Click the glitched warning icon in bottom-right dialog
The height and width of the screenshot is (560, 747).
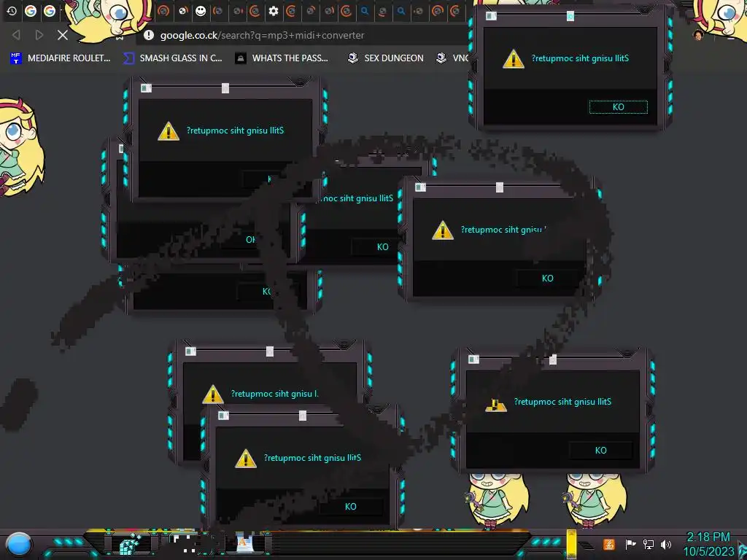[x=496, y=405]
